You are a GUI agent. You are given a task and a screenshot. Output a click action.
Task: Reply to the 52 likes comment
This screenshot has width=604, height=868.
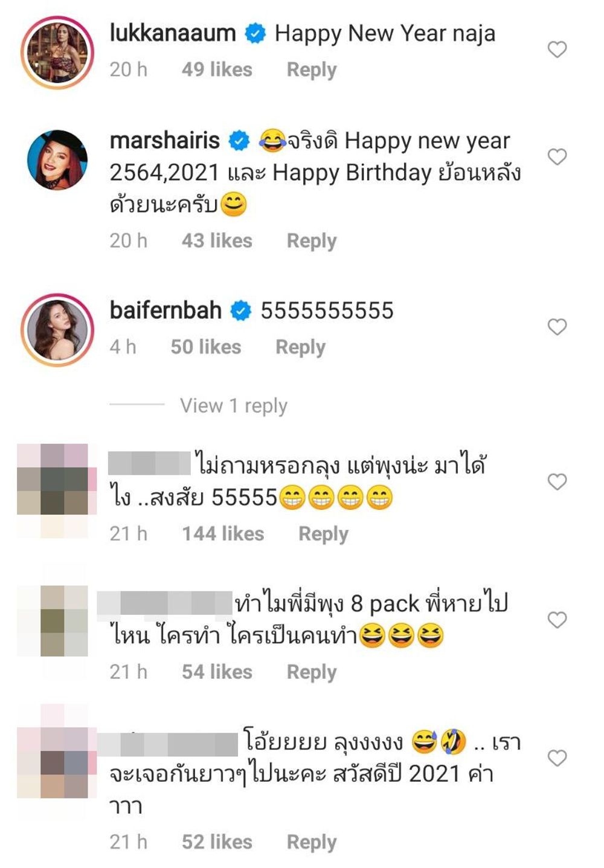tap(312, 841)
